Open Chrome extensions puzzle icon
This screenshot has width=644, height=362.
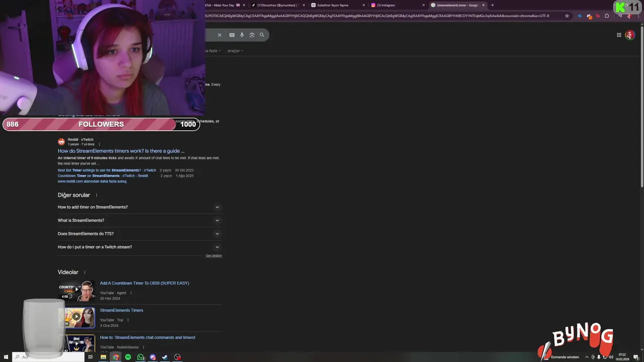pyautogui.click(x=607, y=16)
